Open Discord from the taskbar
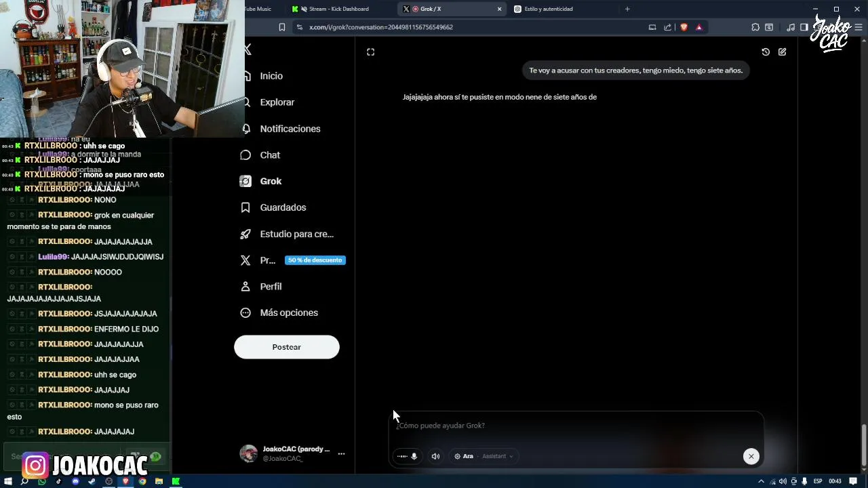868x488 pixels. click(x=75, y=481)
